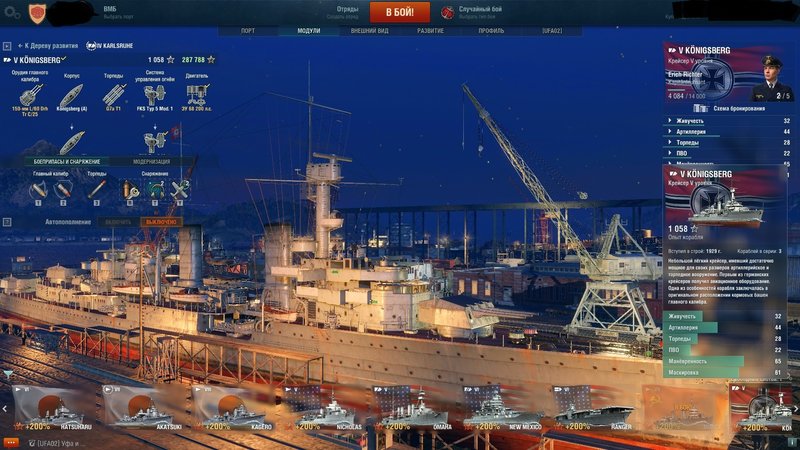The height and width of the screenshot is (450, 800).
Task: Select the researchable second hull upgrade
Action: click(x=72, y=142)
